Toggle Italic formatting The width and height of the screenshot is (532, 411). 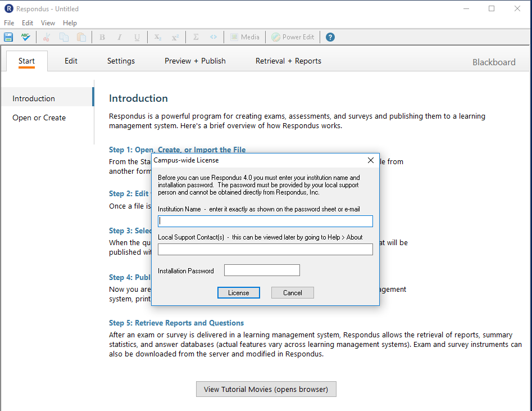[120, 37]
